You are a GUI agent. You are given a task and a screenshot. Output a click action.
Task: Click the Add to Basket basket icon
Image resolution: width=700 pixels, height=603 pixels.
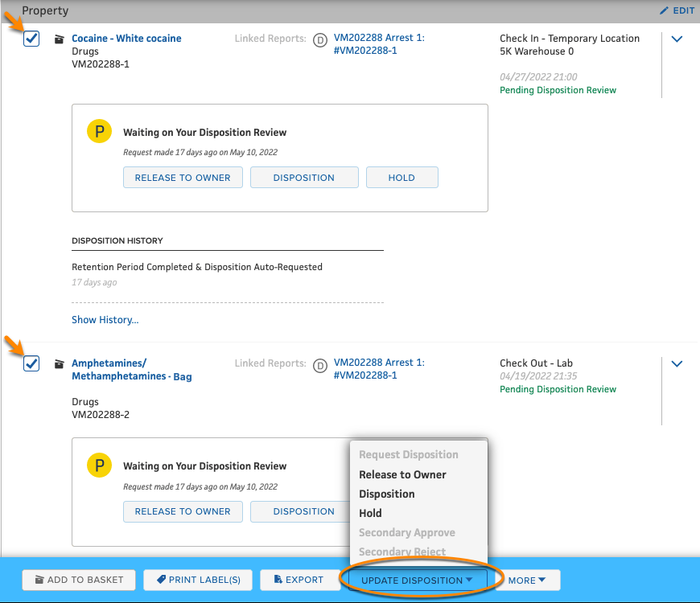[39, 580]
